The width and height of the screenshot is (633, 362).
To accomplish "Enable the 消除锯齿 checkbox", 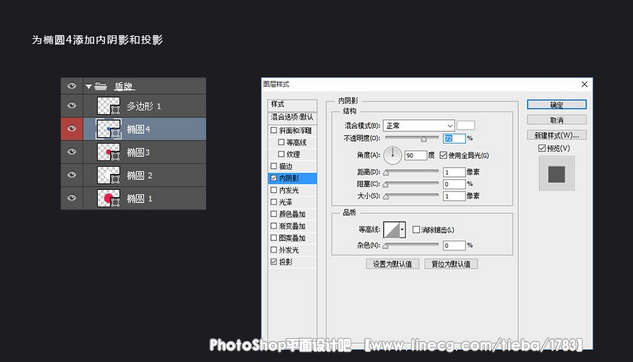I will tap(416, 230).
